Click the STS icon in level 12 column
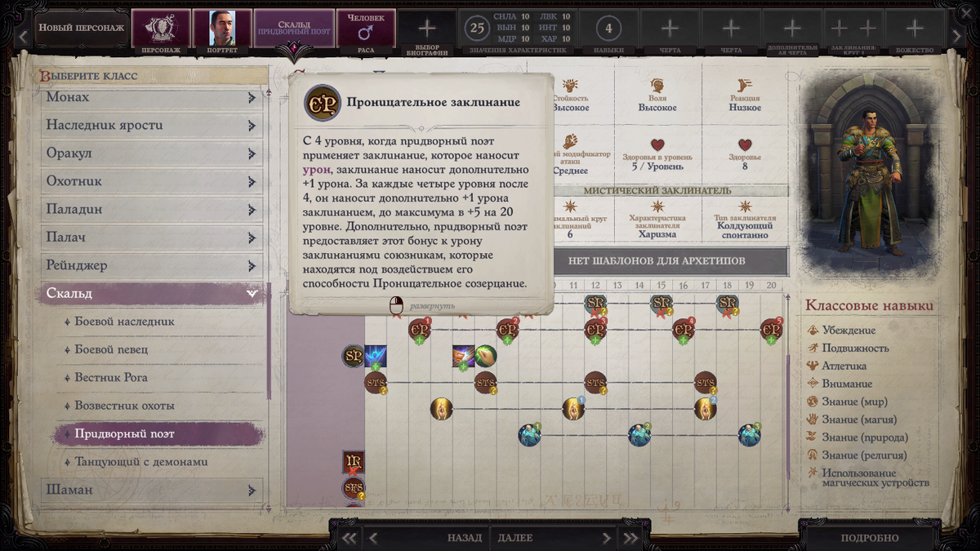This screenshot has height=551, width=980. [x=595, y=382]
